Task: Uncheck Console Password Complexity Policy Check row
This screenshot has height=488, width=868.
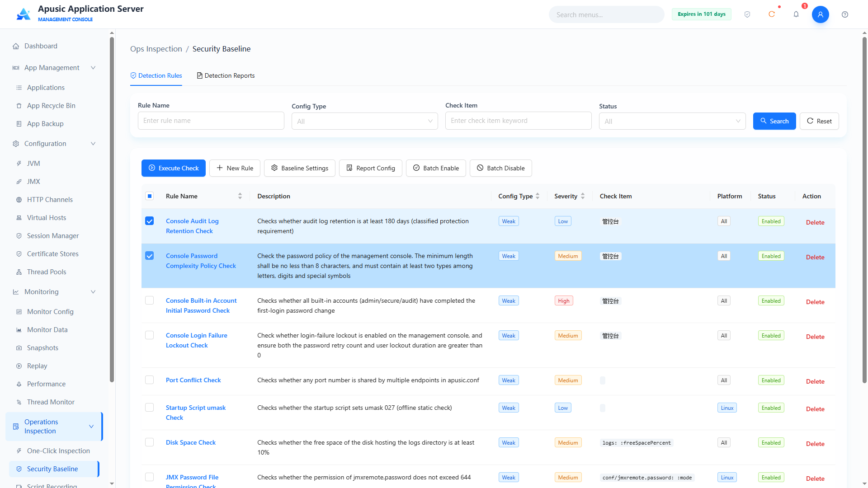Action: (150, 256)
